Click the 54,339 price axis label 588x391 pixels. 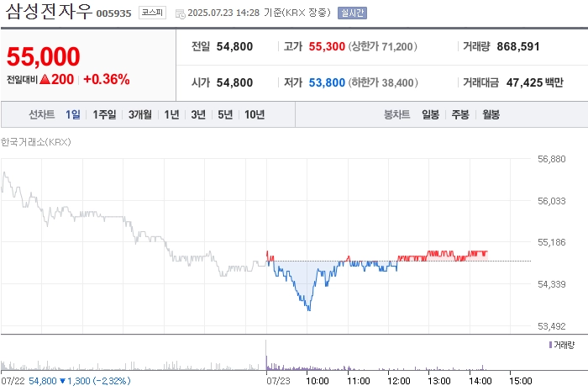(x=551, y=284)
